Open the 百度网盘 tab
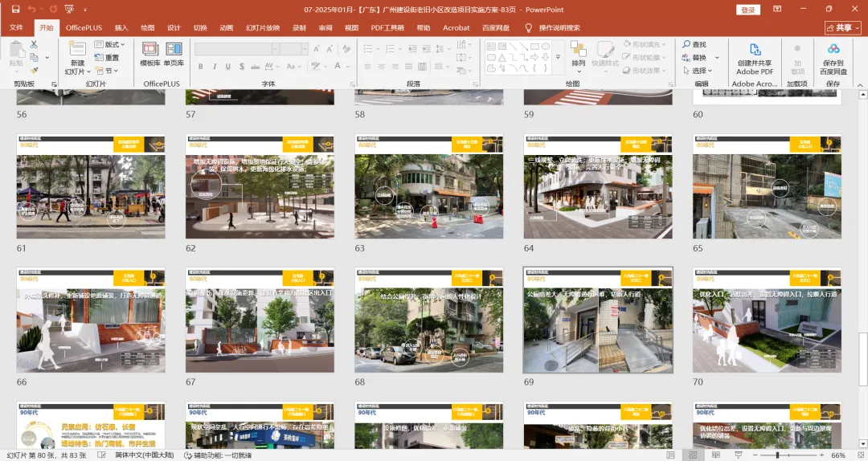 point(496,27)
